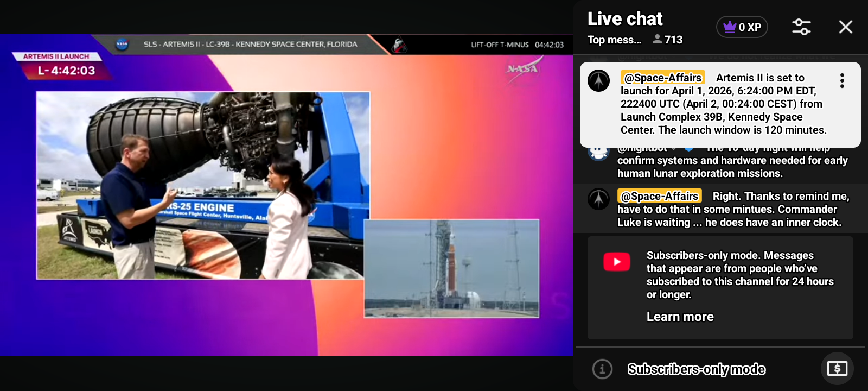Open the 0 XP crown badge

[742, 27]
